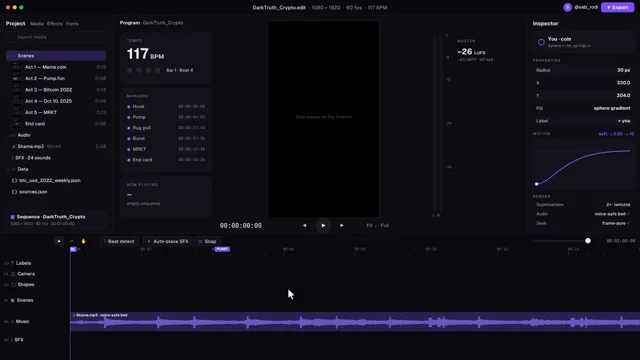Collapse the Data folder
The height and width of the screenshot is (360, 640).
(x=8, y=169)
